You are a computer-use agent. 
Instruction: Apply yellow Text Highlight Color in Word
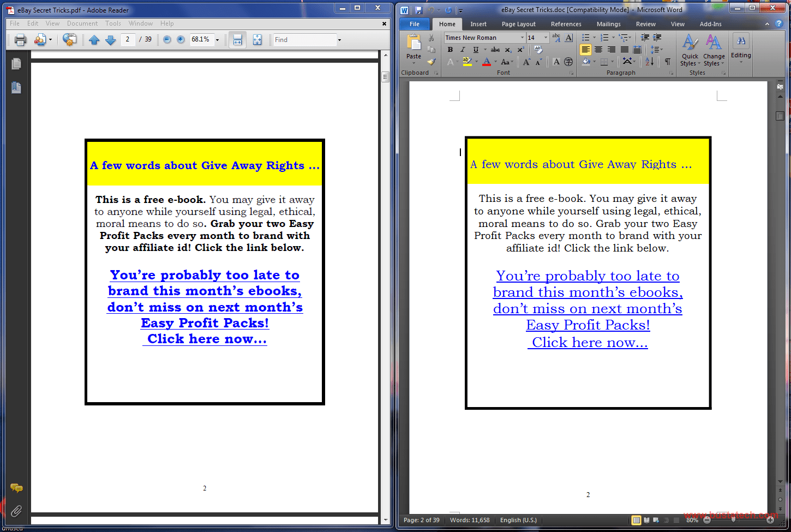(467, 62)
